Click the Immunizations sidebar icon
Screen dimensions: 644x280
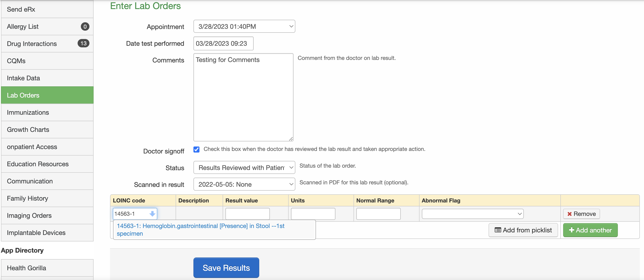(x=47, y=112)
